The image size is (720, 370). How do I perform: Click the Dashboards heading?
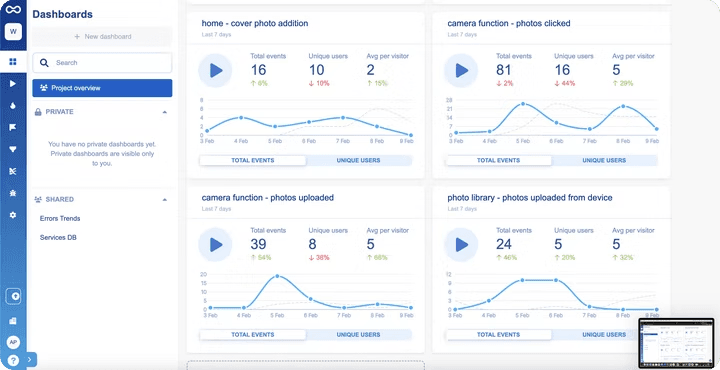click(x=62, y=14)
